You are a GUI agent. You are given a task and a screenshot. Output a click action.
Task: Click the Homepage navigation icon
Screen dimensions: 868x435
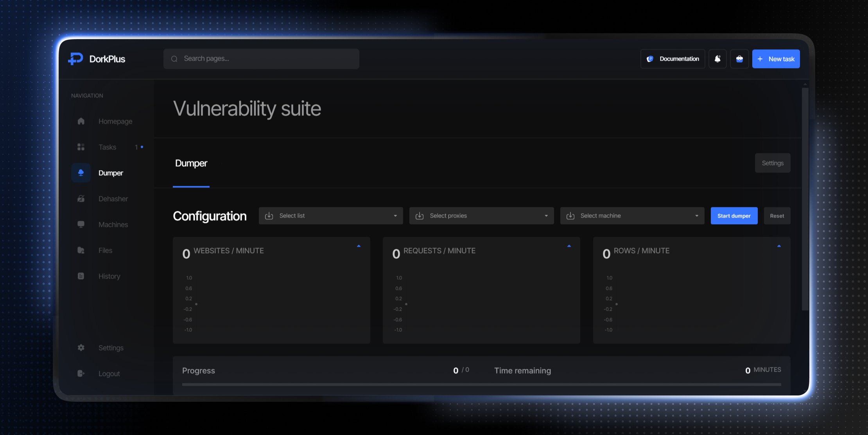coord(81,122)
